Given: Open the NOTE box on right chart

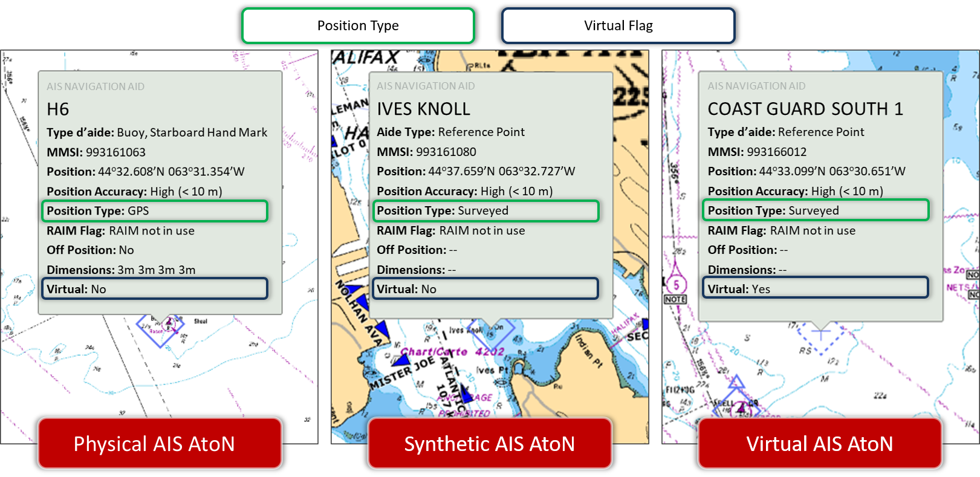Looking at the screenshot, I should [x=675, y=299].
